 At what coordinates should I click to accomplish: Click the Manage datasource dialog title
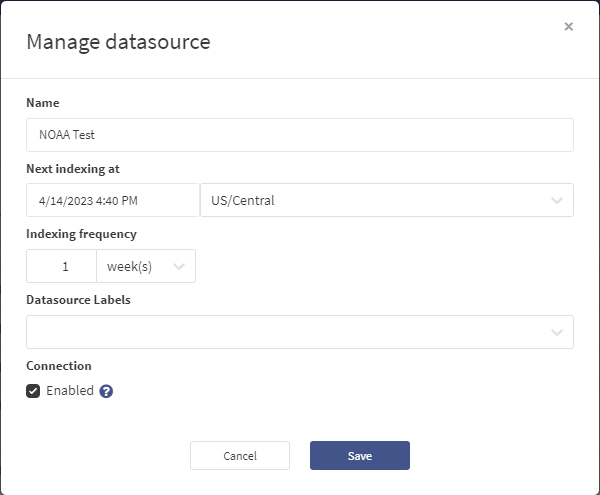click(x=118, y=41)
